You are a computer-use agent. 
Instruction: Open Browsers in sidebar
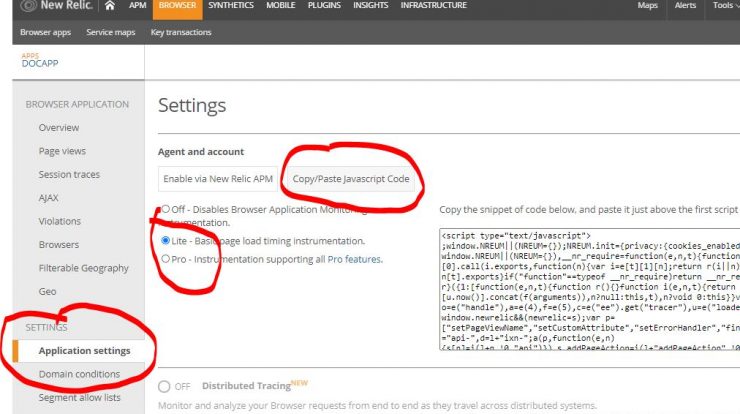pos(59,245)
